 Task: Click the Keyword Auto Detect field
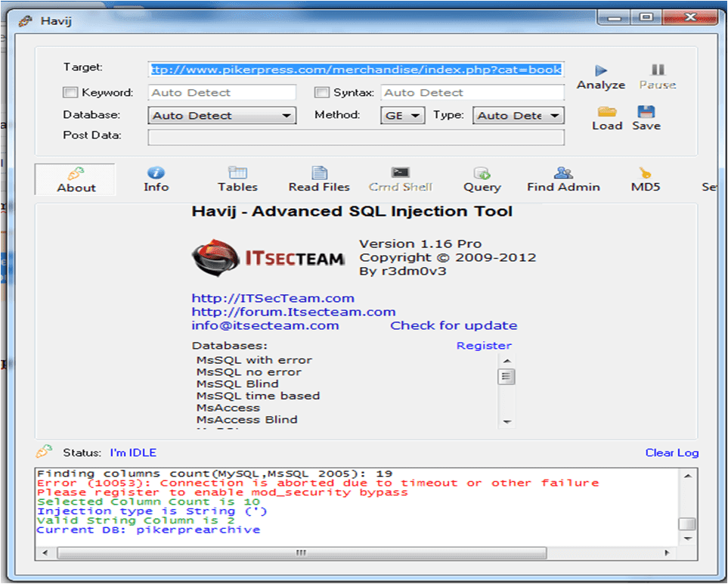point(222,92)
